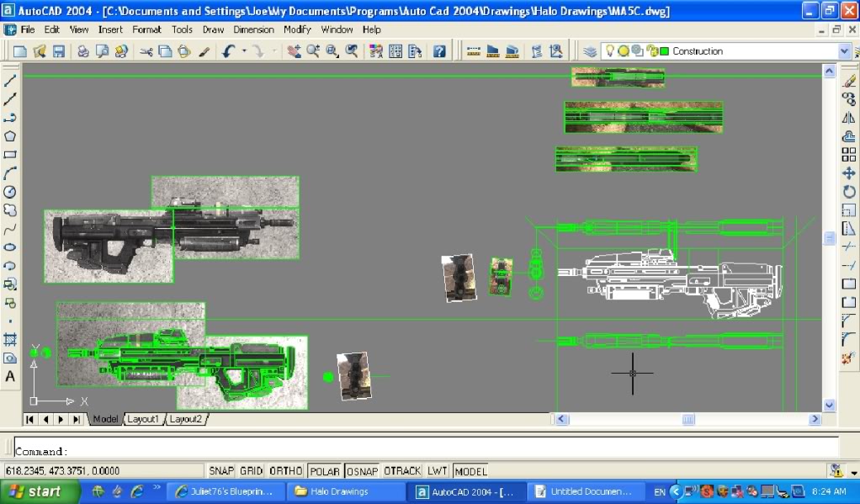Switch to the Layout1 tab
This screenshot has width=860, height=504.
coord(143,419)
